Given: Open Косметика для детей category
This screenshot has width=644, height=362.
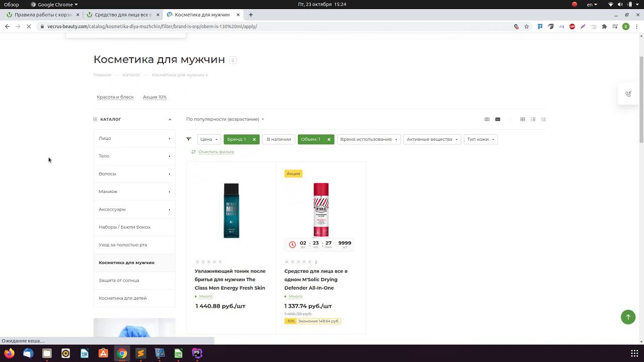Looking at the screenshot, I should coord(134,298).
